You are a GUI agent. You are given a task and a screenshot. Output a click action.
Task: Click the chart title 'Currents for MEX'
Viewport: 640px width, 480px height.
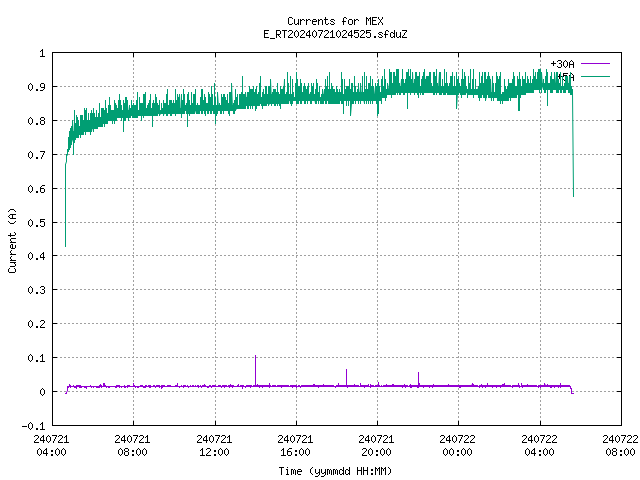(335, 21)
